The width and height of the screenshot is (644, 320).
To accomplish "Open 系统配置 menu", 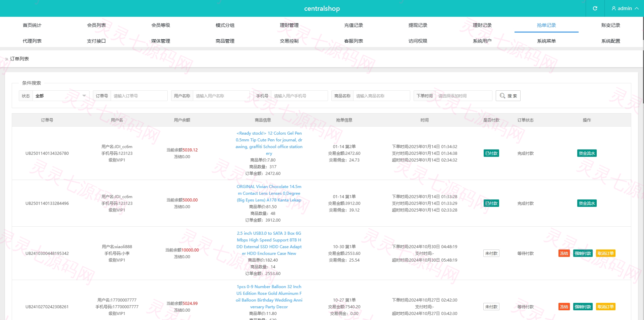I will point(611,41).
